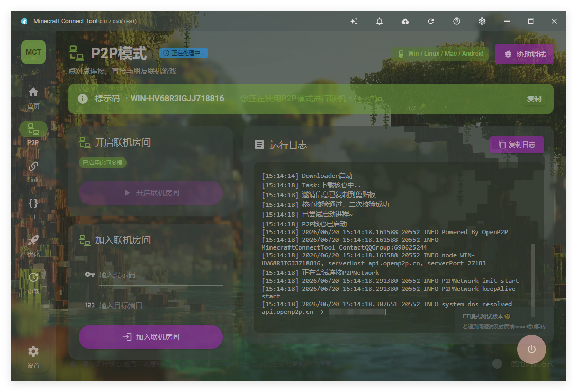Open the 更新 update page in sidebar
The width and height of the screenshot is (577, 392).
33,283
